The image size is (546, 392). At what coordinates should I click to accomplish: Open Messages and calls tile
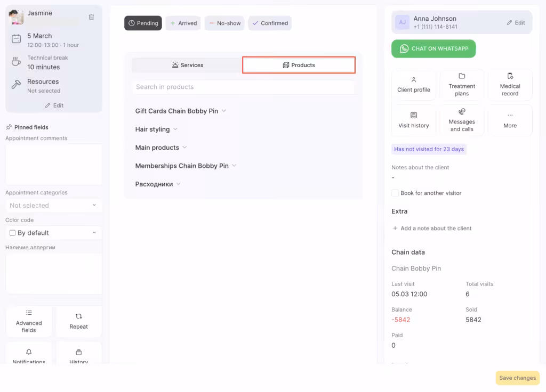pos(462,120)
